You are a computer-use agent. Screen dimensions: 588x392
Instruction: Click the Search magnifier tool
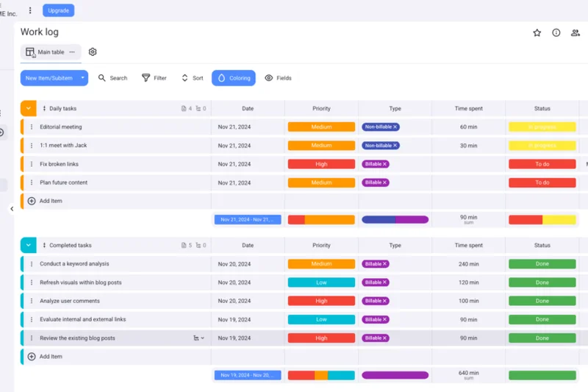coord(112,78)
